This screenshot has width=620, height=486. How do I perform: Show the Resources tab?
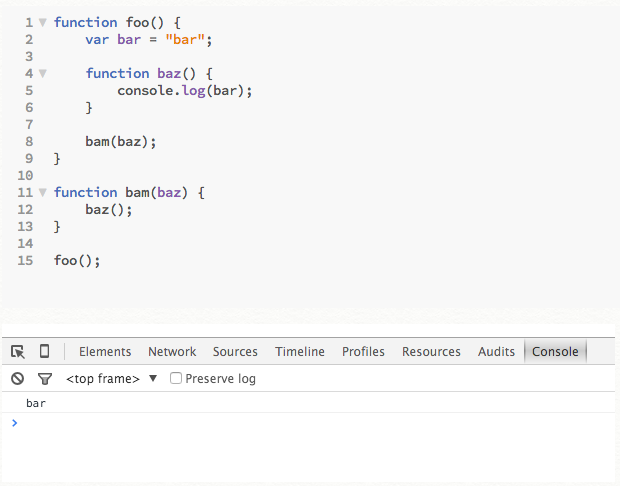click(431, 352)
